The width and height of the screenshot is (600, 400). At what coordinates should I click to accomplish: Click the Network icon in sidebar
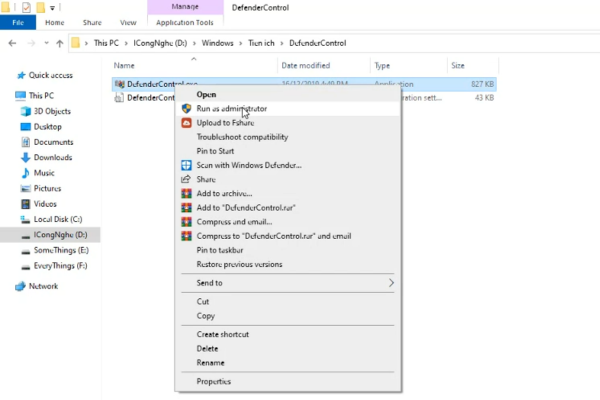(x=20, y=286)
